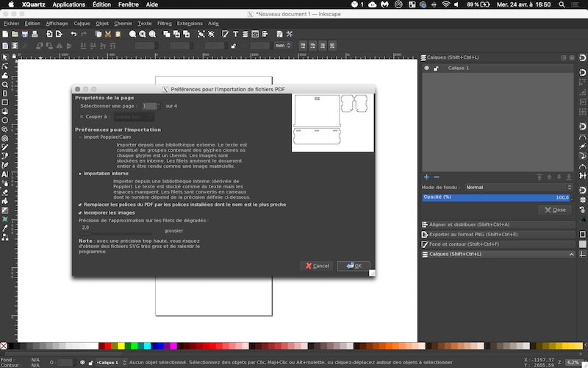Select the Paint bucket tool
588x368 pixels.
click(5, 201)
